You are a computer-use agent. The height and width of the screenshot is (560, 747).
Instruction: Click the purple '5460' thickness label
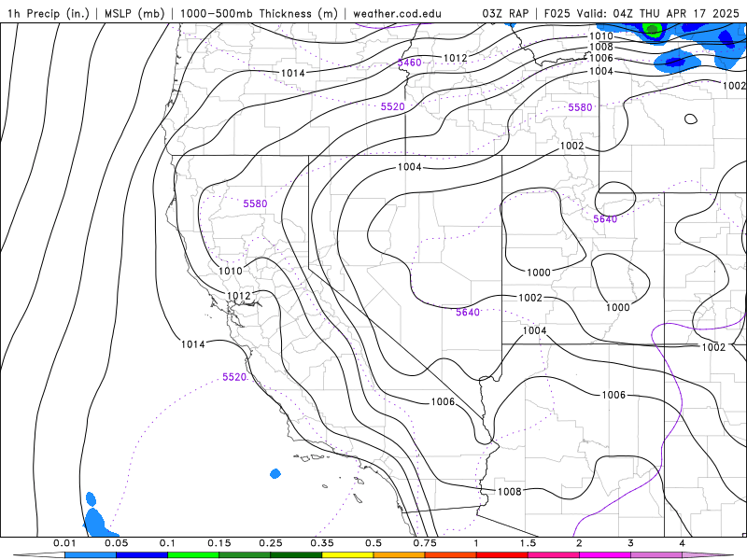(410, 63)
